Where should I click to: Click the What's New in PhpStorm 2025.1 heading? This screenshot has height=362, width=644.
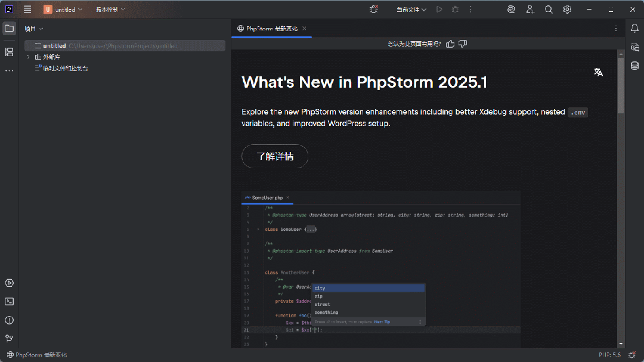364,82
